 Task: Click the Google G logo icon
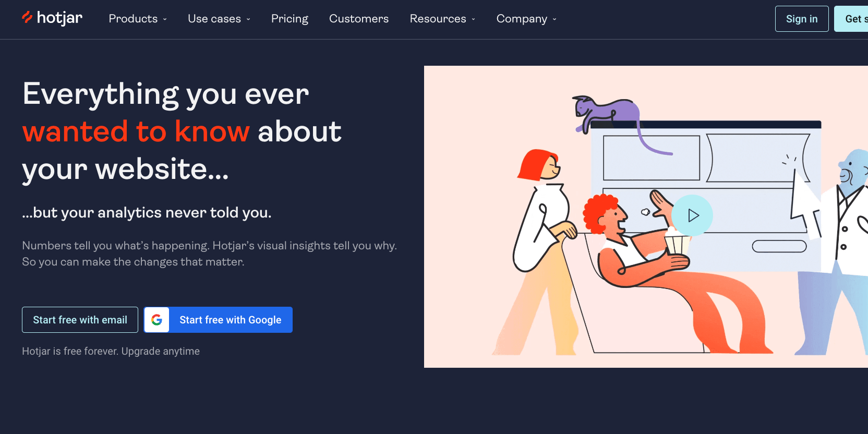[x=157, y=320]
